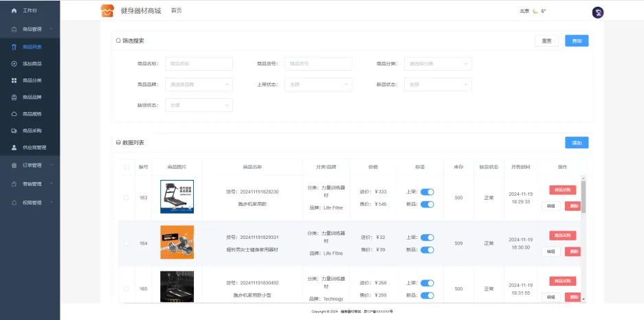Click the blue 查询 search button

(x=577, y=41)
